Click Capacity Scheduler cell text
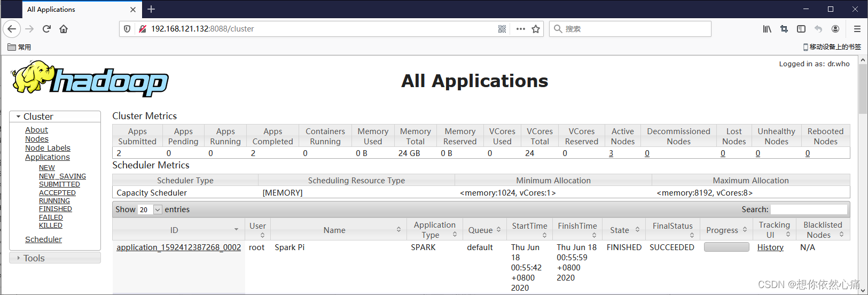This screenshot has width=868, height=295. click(152, 193)
